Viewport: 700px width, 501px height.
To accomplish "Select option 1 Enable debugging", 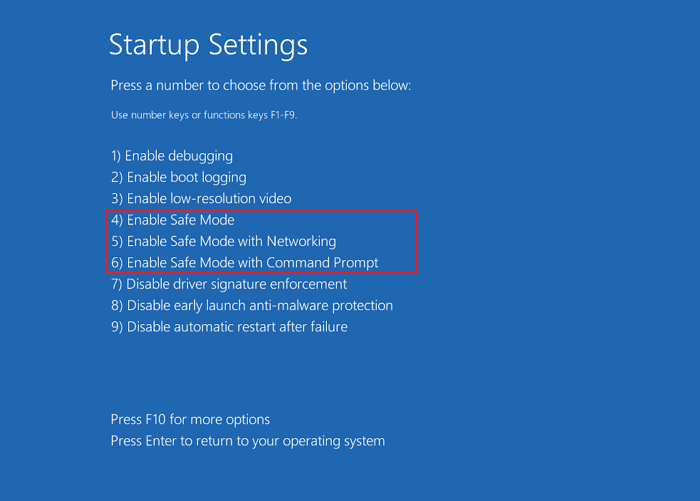I will (171, 156).
